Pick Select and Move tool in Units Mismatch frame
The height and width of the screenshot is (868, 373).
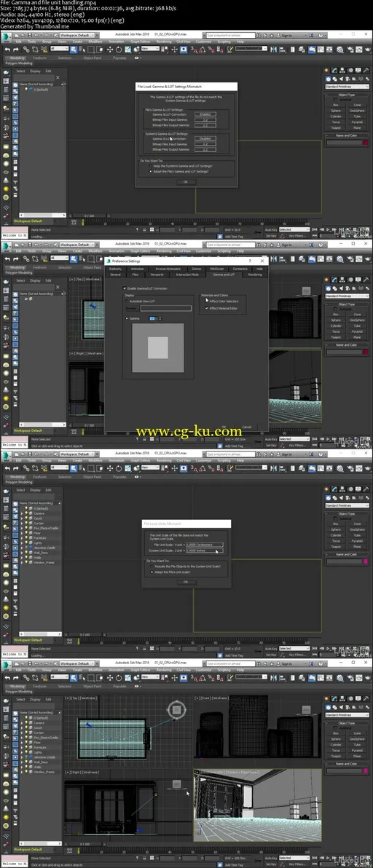coord(109,467)
